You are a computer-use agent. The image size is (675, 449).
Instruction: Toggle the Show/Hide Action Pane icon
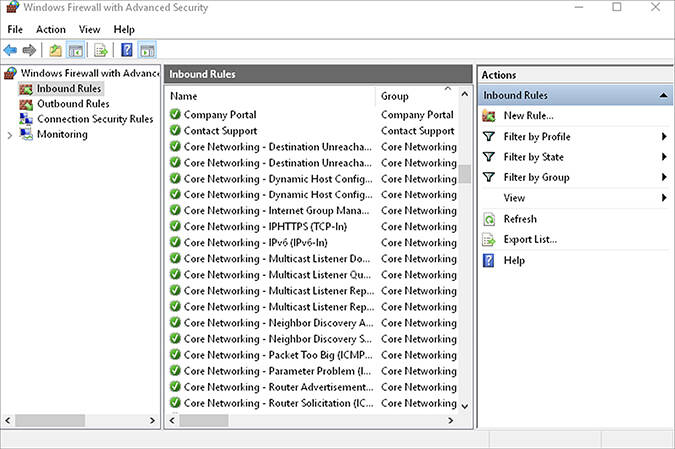click(147, 50)
